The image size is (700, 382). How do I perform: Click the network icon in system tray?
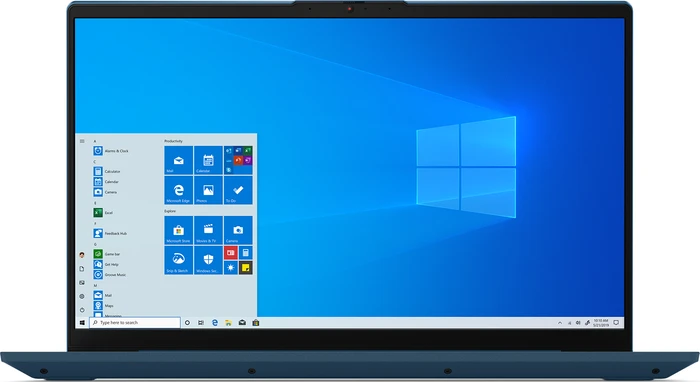569,323
